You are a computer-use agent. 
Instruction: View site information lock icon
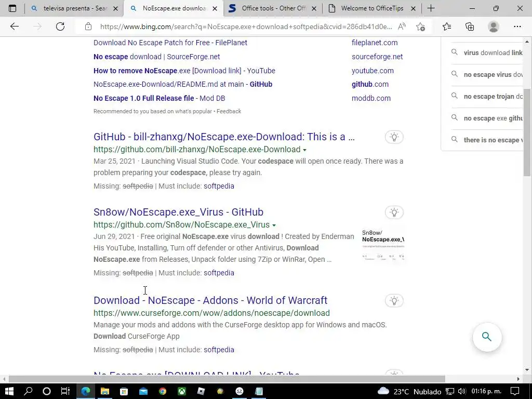pos(88,26)
